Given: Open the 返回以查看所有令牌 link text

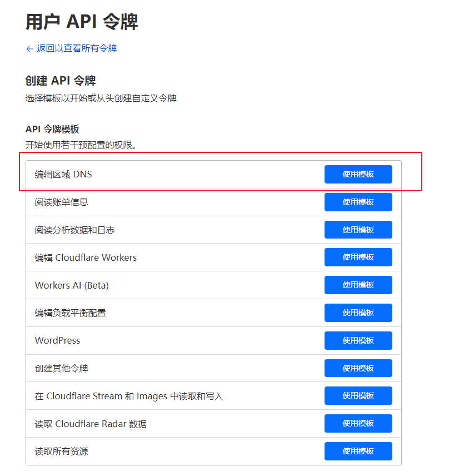Looking at the screenshot, I should click(77, 48).
